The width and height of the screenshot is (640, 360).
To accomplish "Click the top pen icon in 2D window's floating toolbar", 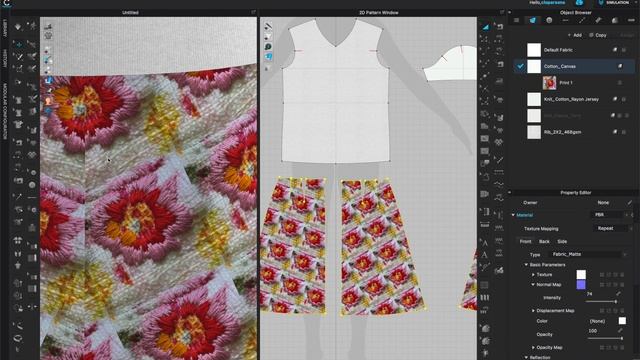I will tap(268, 27).
